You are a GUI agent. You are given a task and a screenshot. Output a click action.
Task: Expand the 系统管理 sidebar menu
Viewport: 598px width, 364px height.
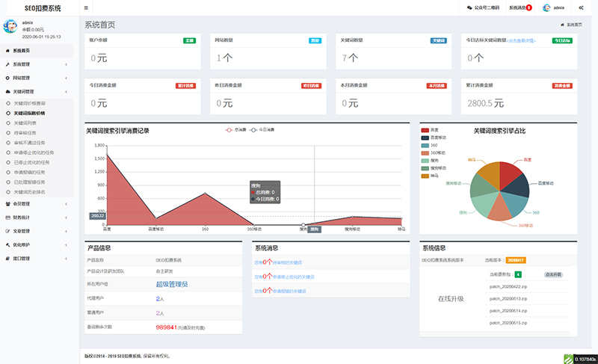[x=37, y=64]
